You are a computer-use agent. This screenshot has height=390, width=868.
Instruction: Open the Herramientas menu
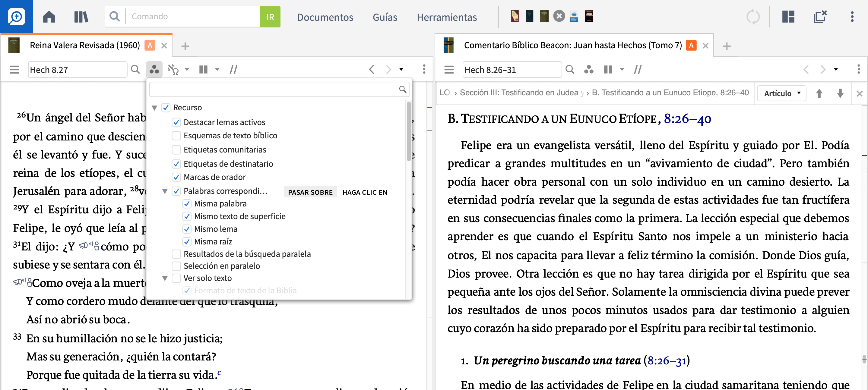click(447, 17)
